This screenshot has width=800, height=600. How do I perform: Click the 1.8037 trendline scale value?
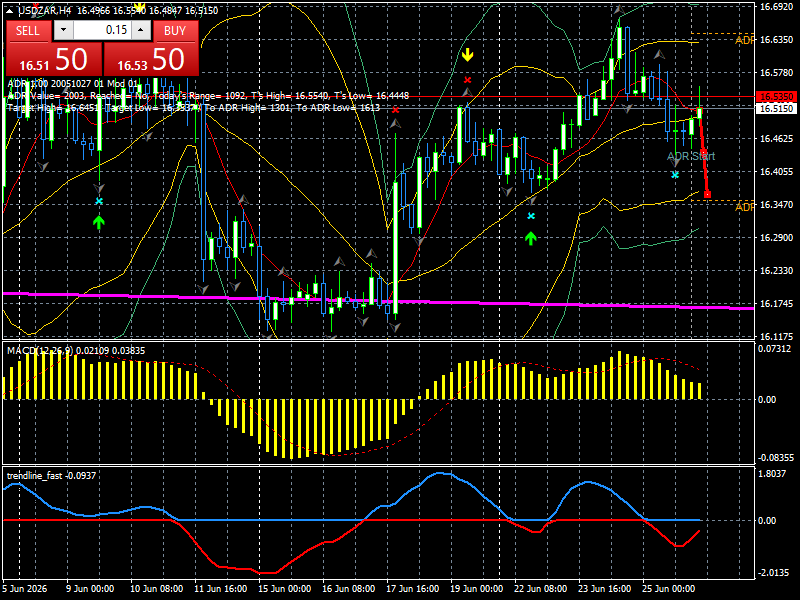click(x=772, y=473)
